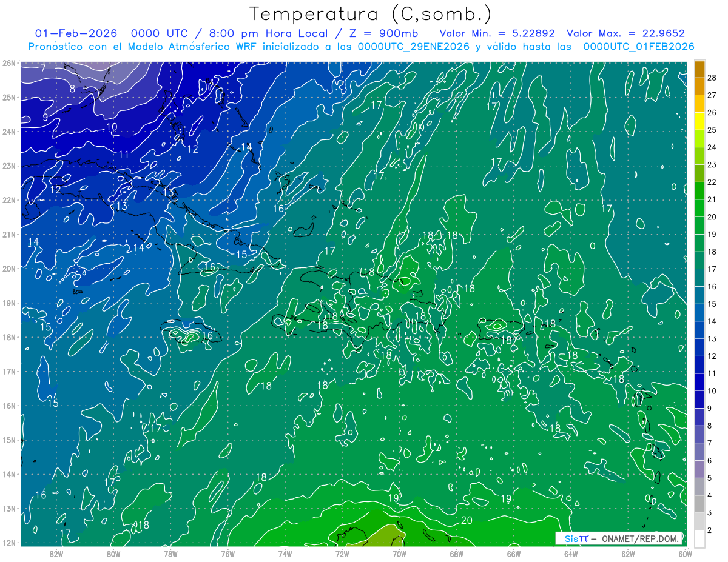Click the color bar segment between 5 and 6
This screenshot has width=728, height=562.
point(699,469)
